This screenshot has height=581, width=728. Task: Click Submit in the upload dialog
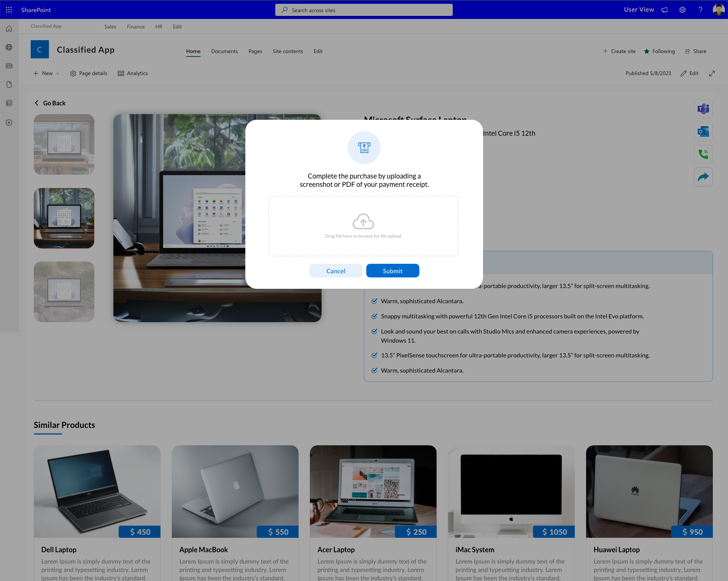point(393,271)
